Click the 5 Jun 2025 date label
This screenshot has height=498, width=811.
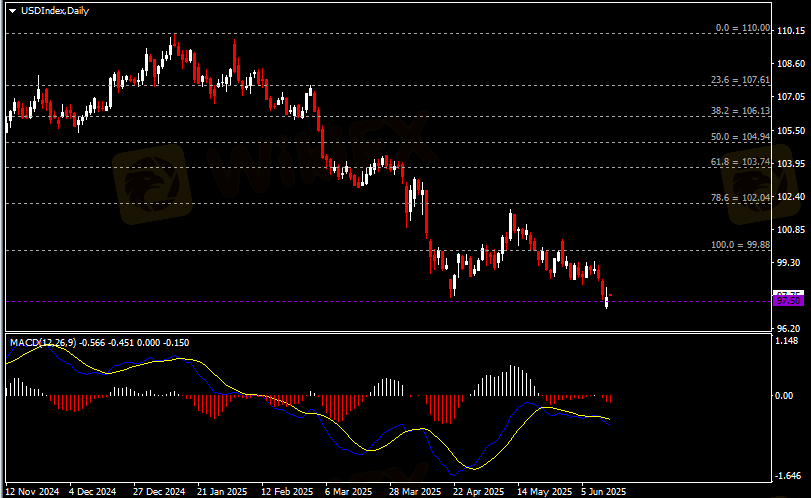[x=603, y=491]
